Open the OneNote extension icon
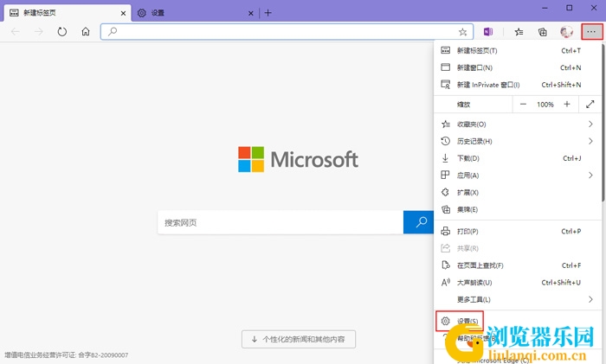This screenshot has height=364, width=606. 488,32
